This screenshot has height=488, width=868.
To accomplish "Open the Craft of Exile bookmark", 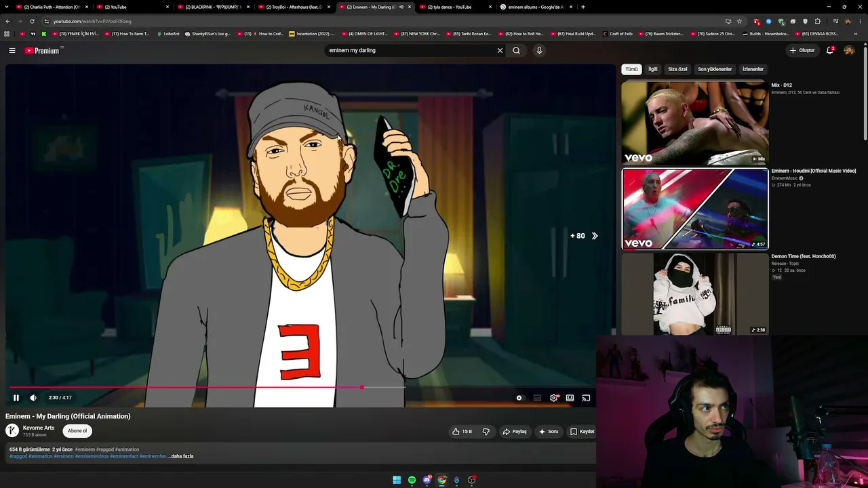I will tap(617, 34).
